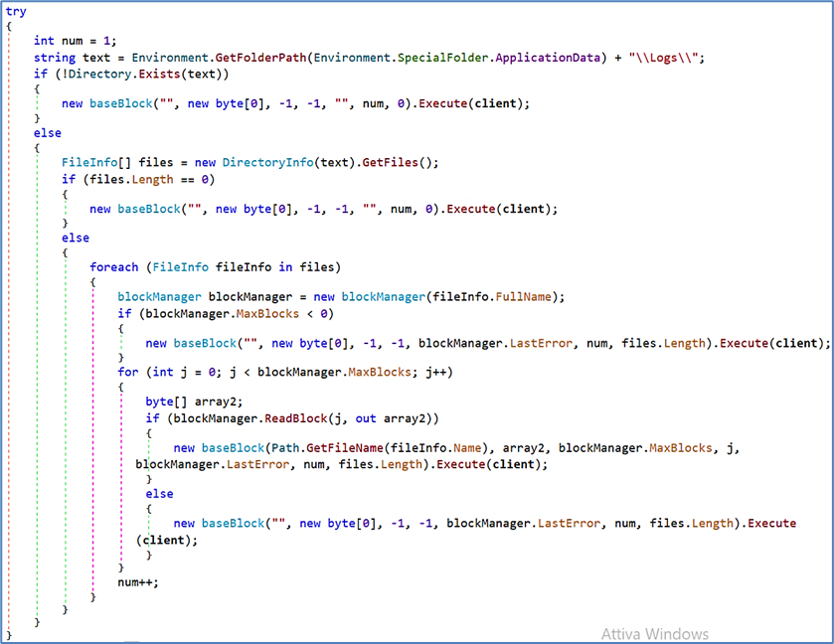Image resolution: width=834 pixels, height=644 pixels.
Task: Click the 'foreach' keyword
Action: click(x=114, y=267)
